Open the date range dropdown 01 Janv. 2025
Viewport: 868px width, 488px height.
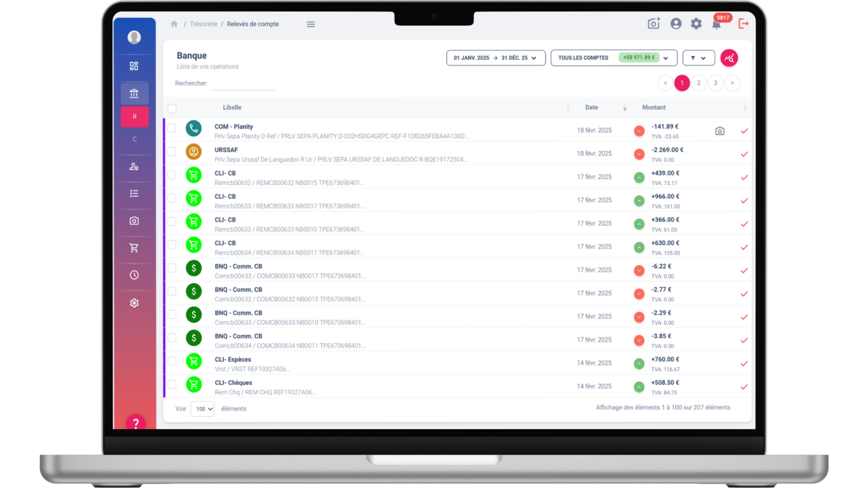(495, 58)
